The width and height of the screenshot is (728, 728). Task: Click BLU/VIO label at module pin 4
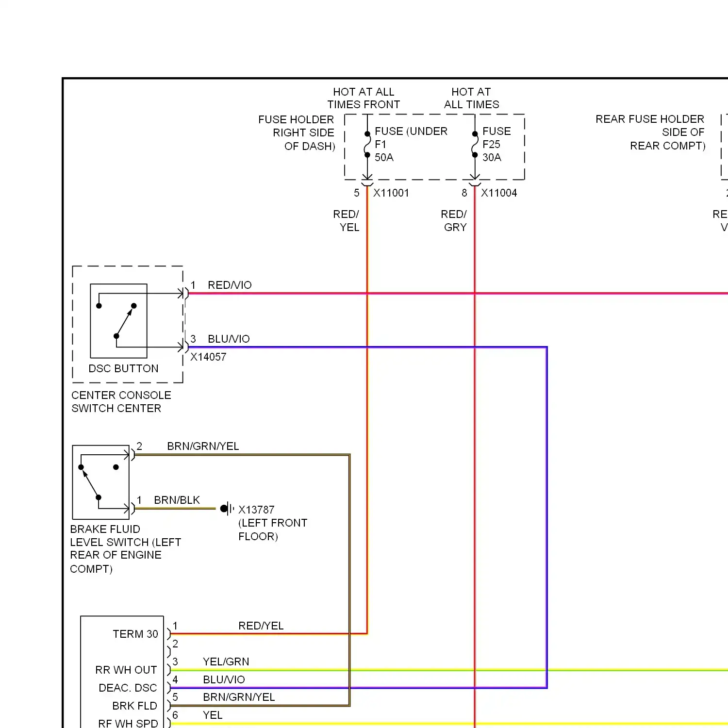pos(224,679)
